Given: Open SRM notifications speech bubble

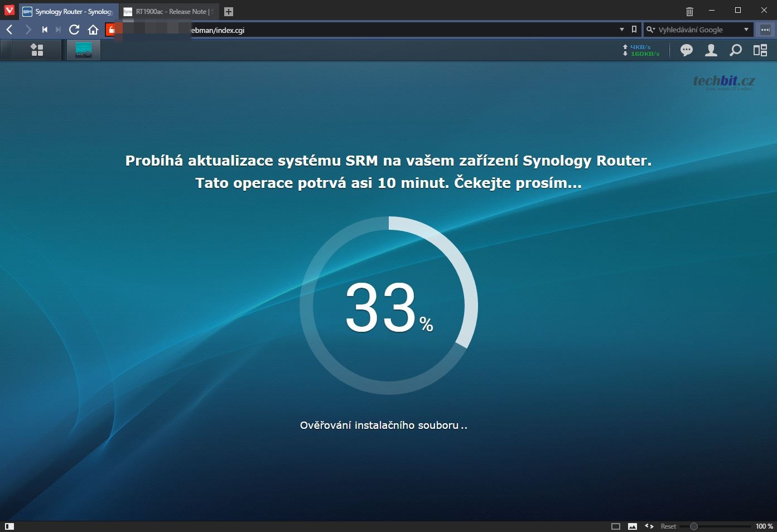Looking at the screenshot, I should pos(687,51).
